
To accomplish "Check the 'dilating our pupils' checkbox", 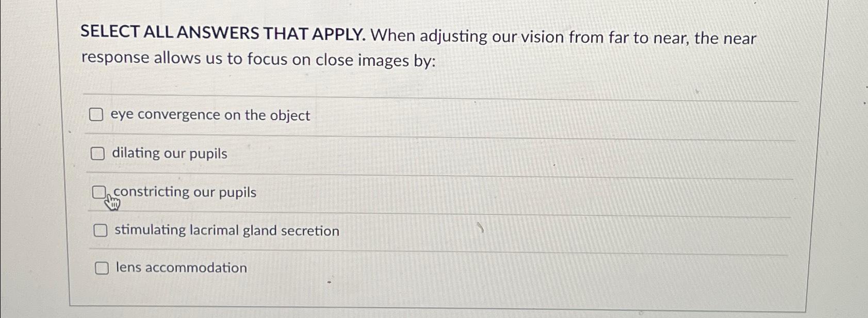I will coord(98,153).
